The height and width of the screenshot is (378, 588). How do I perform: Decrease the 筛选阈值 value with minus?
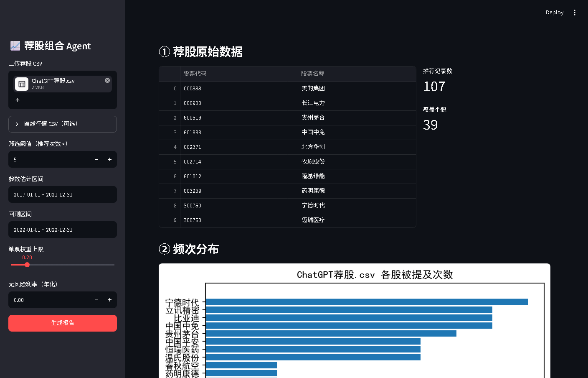(x=96, y=159)
